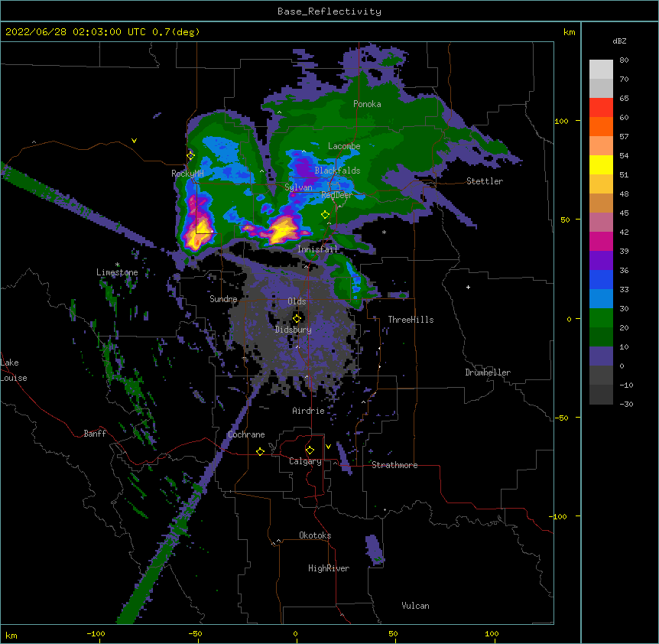Pick the yellow diamond marker below Cochrane
Viewport: 659px width, 644px height.
click(x=260, y=451)
